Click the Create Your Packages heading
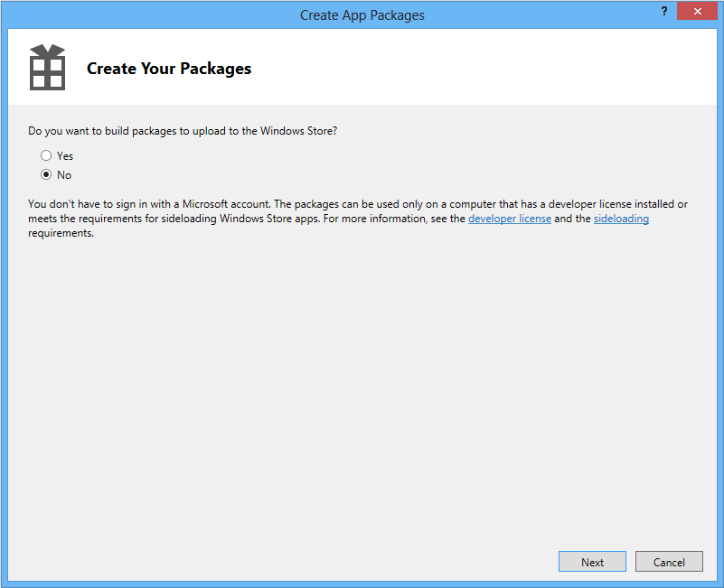724x588 pixels. (169, 69)
